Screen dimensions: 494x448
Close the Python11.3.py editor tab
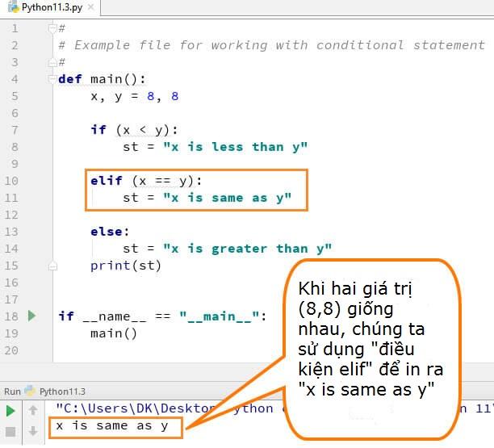(90, 7)
